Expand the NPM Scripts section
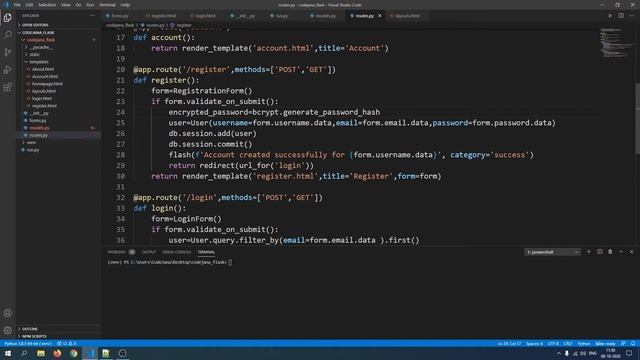640x360 pixels. (x=34, y=336)
